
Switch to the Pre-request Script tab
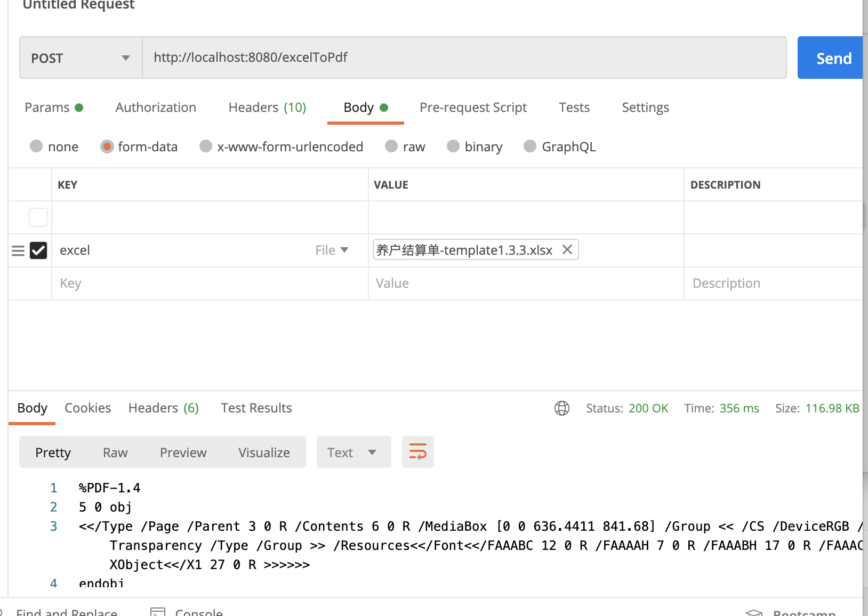[473, 107]
